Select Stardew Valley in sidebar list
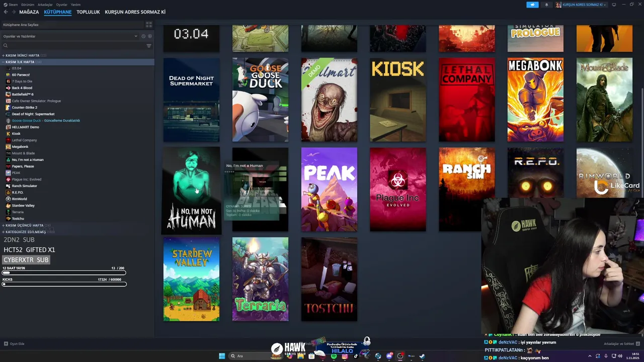The height and width of the screenshot is (362, 644). (23, 205)
